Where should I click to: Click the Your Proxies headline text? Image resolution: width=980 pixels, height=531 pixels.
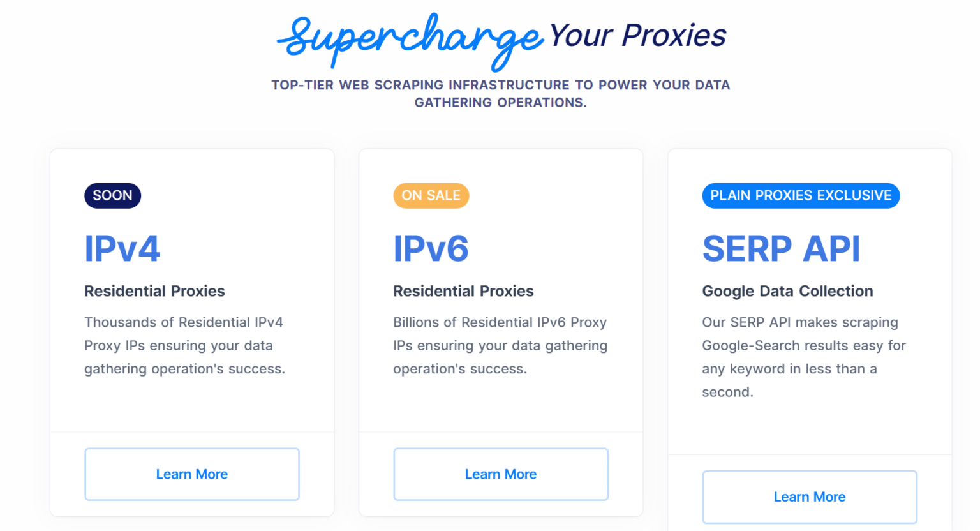point(636,35)
